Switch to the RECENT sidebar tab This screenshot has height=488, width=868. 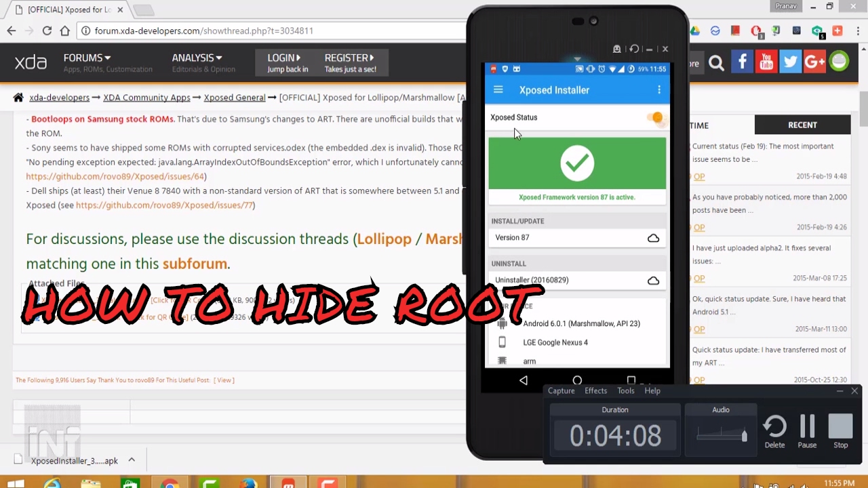coord(802,125)
